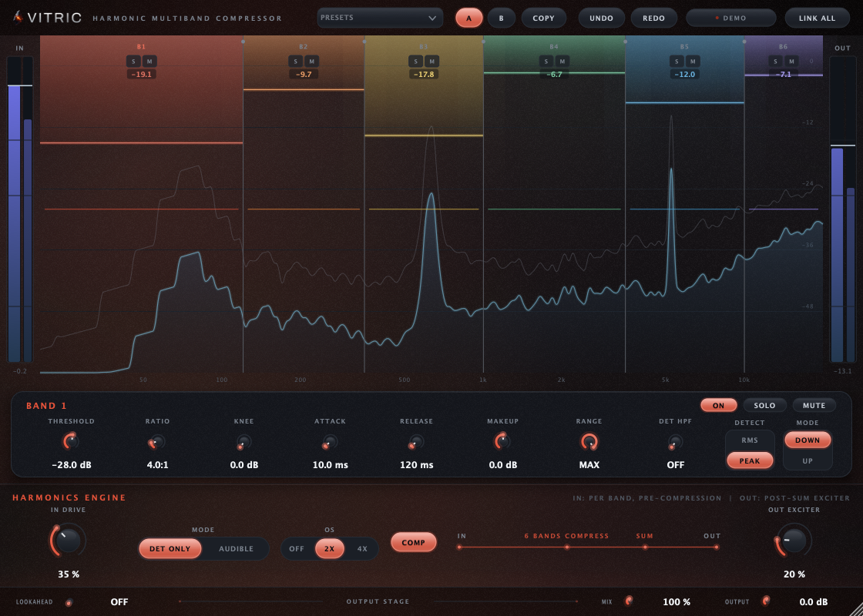Mute band B4 with its M button
This screenshot has width=863, height=616.
click(562, 61)
